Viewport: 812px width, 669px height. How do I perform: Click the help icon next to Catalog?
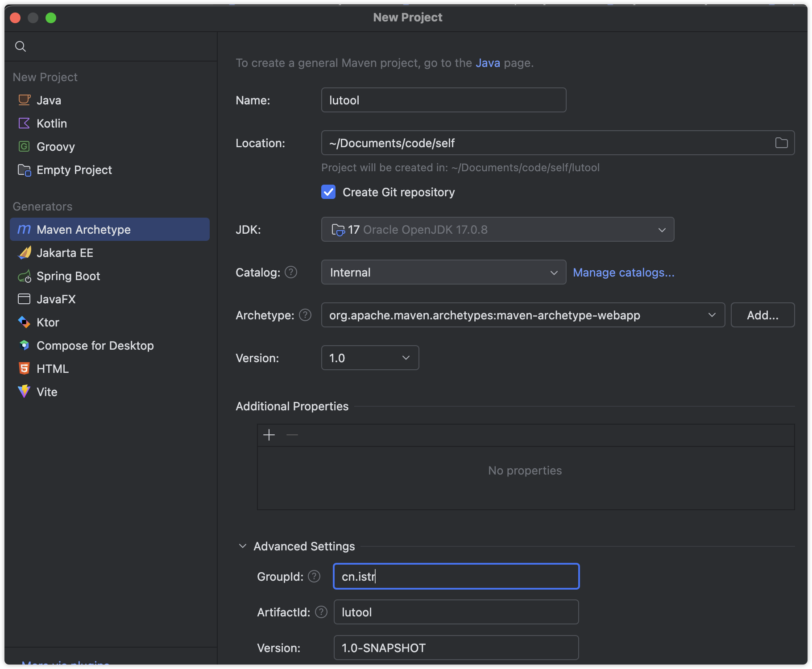(291, 272)
